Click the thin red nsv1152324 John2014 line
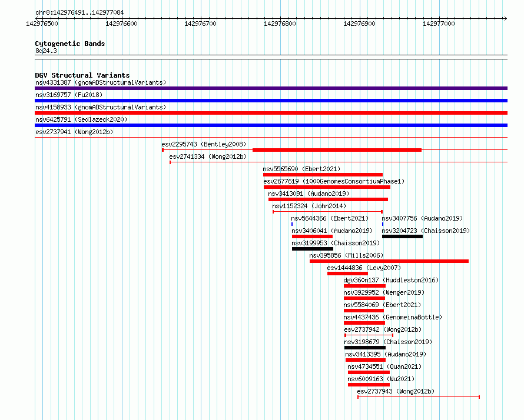The image size is (524, 420). point(327,212)
